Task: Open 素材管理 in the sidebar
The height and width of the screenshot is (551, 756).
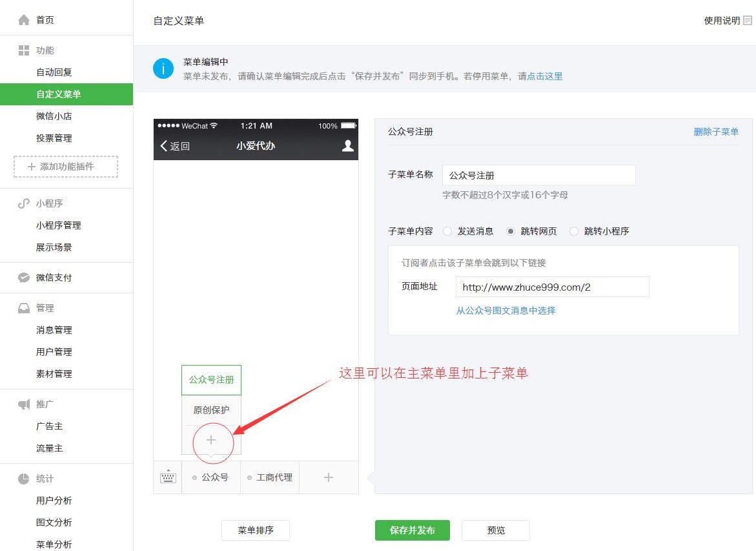Action: pyautogui.click(x=54, y=374)
